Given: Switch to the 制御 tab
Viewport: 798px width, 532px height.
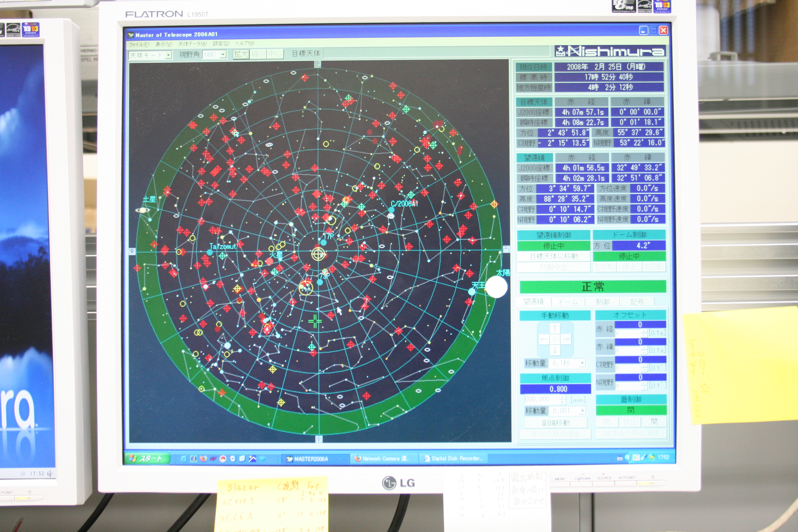Looking at the screenshot, I should [603, 302].
